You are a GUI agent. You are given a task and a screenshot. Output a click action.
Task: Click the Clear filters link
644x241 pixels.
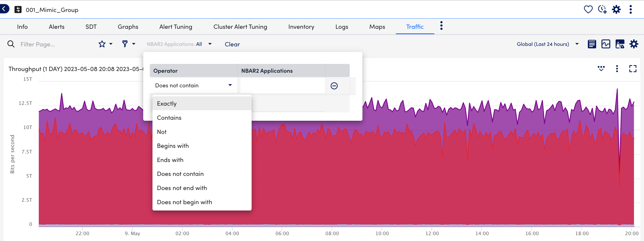232,44
